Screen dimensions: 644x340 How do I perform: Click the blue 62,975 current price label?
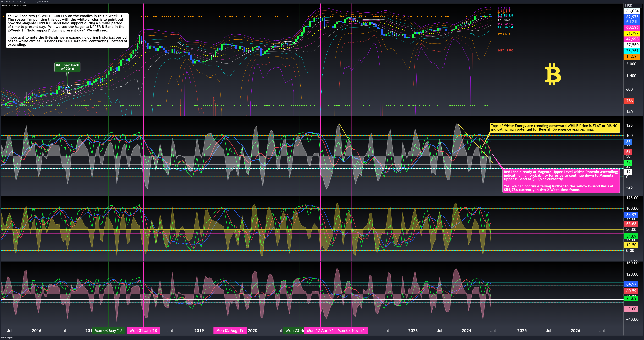pos(632,17)
